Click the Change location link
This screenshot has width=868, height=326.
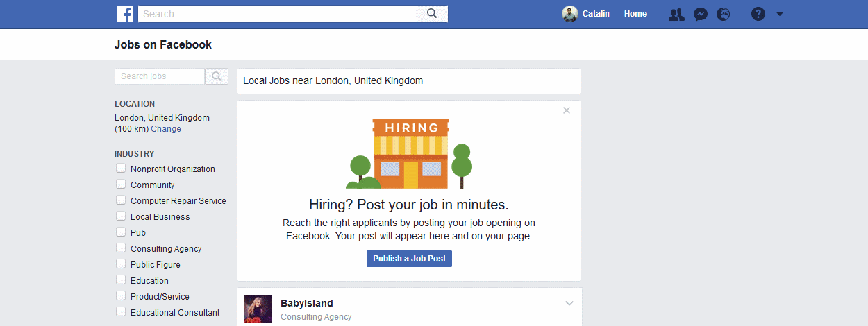coord(166,129)
